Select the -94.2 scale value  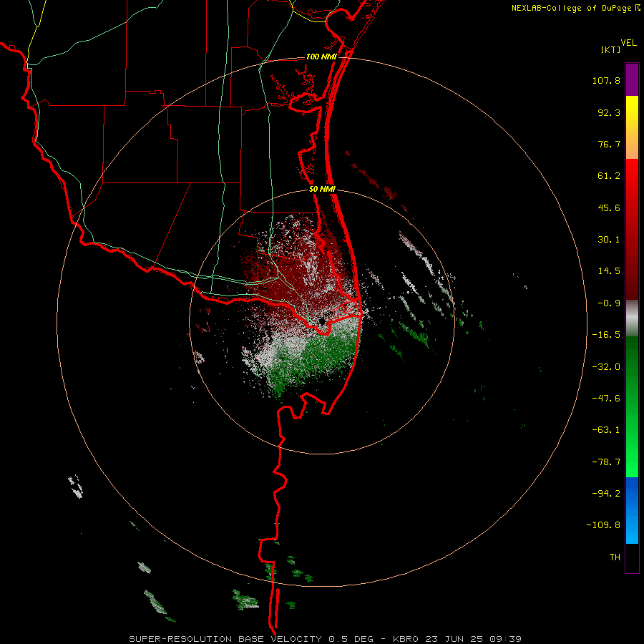606,493
